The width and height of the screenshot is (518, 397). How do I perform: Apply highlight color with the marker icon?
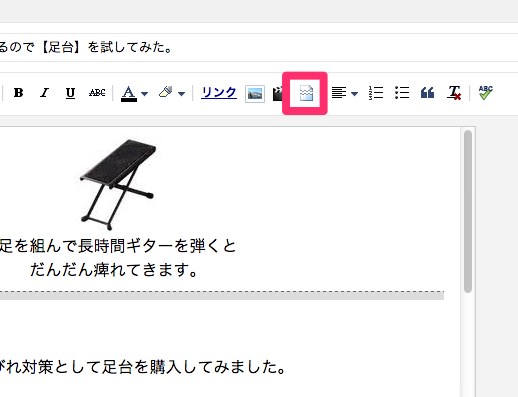pos(166,92)
